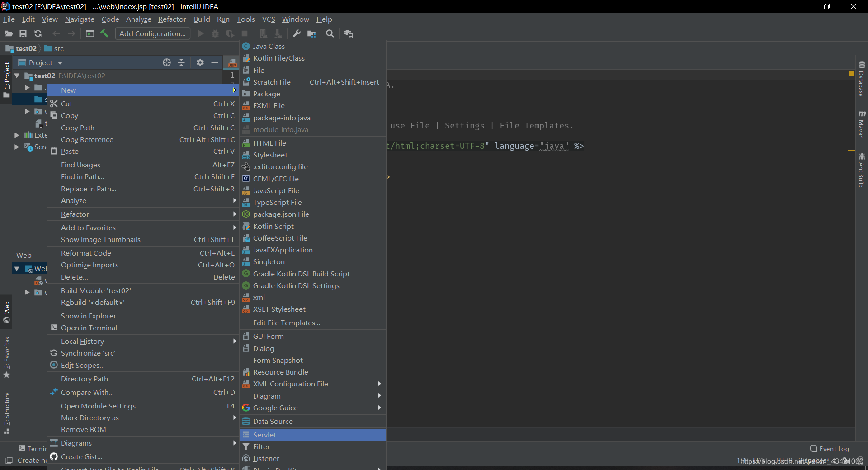Expand Mark Directory as submenu
868x470 pixels.
tap(143, 418)
